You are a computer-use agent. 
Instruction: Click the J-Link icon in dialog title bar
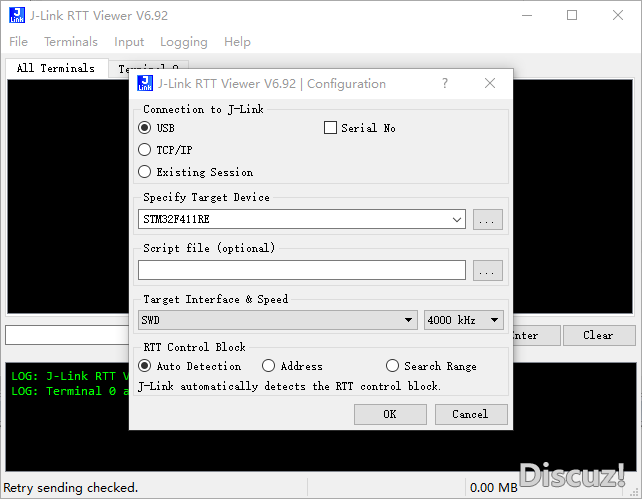pyautogui.click(x=145, y=84)
